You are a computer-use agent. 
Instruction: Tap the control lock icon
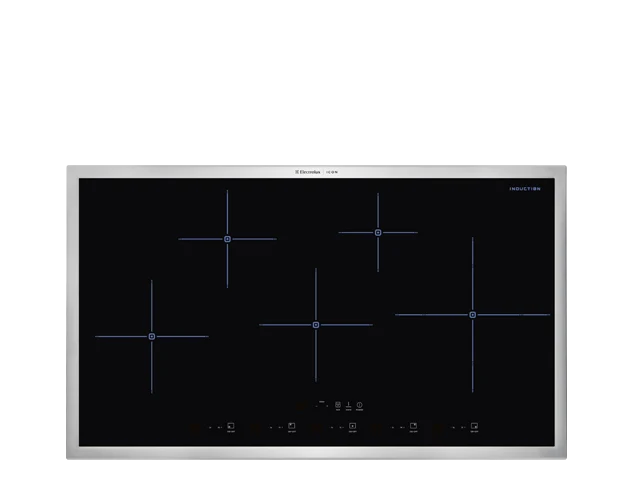338,405
